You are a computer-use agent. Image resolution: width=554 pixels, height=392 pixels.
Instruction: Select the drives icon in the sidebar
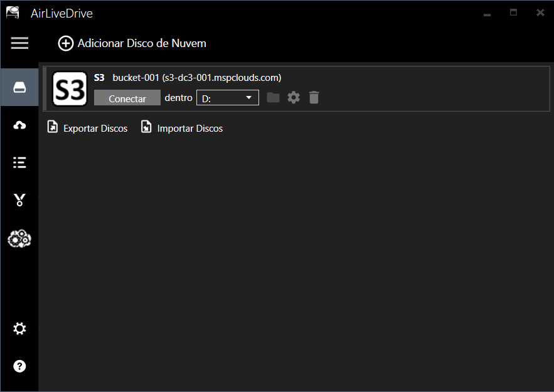coord(19,88)
